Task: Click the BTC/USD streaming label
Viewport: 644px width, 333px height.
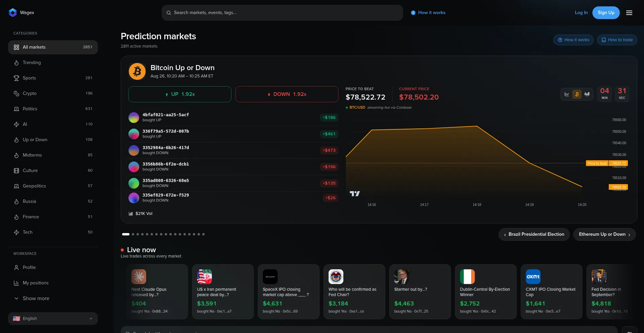Action: (x=357, y=108)
